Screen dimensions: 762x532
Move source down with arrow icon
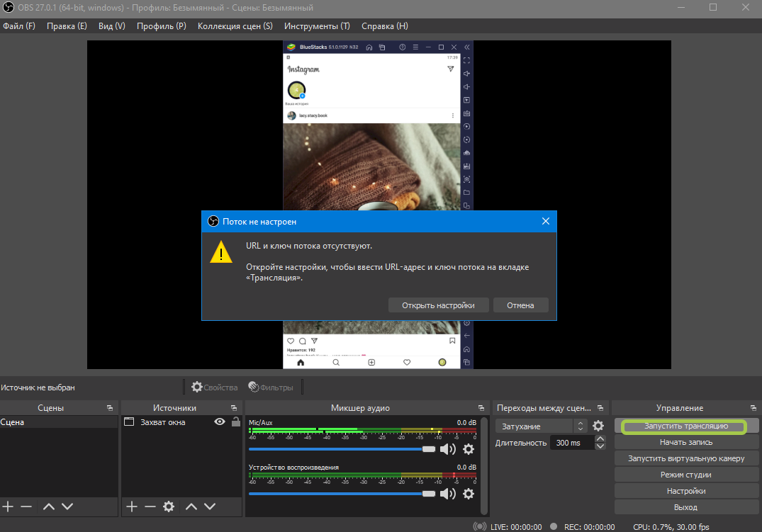[210, 506]
